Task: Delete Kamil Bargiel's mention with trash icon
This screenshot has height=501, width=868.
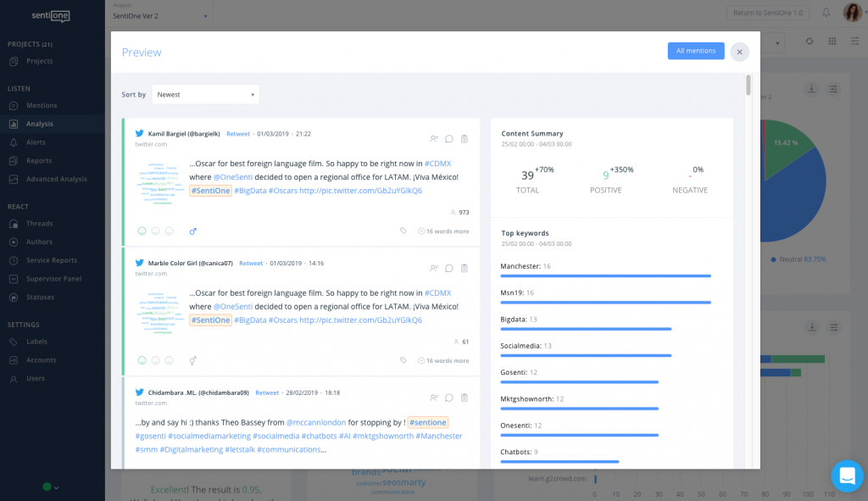Action: [464, 139]
